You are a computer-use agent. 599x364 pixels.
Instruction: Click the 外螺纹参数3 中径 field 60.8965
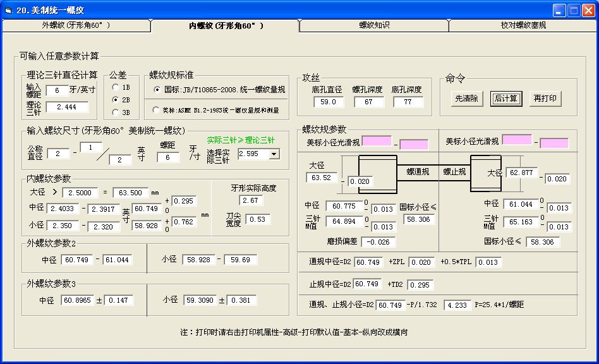click(78, 300)
